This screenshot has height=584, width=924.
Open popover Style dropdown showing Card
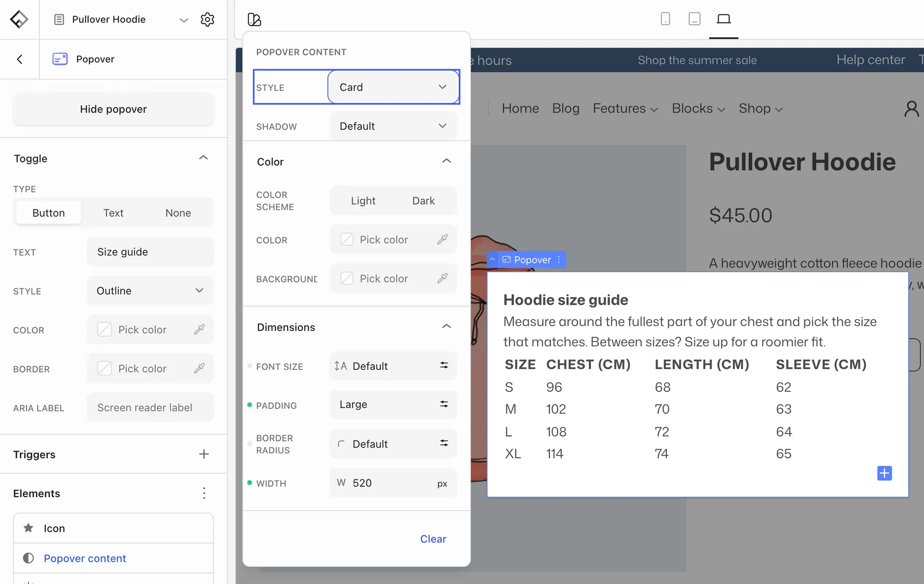coord(393,87)
